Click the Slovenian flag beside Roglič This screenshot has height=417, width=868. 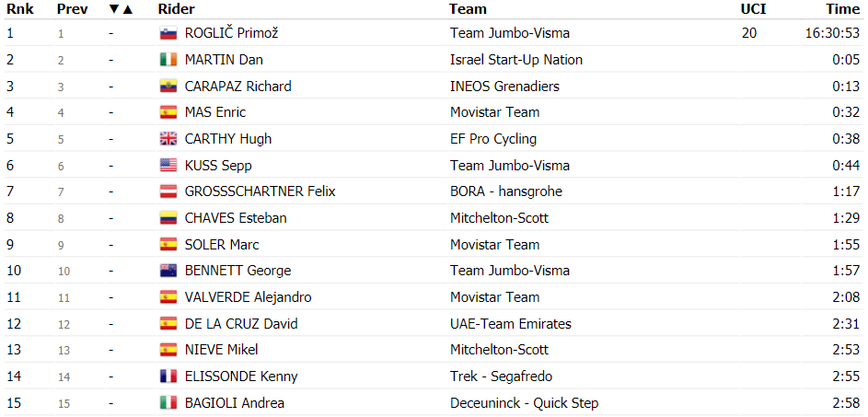pos(168,33)
